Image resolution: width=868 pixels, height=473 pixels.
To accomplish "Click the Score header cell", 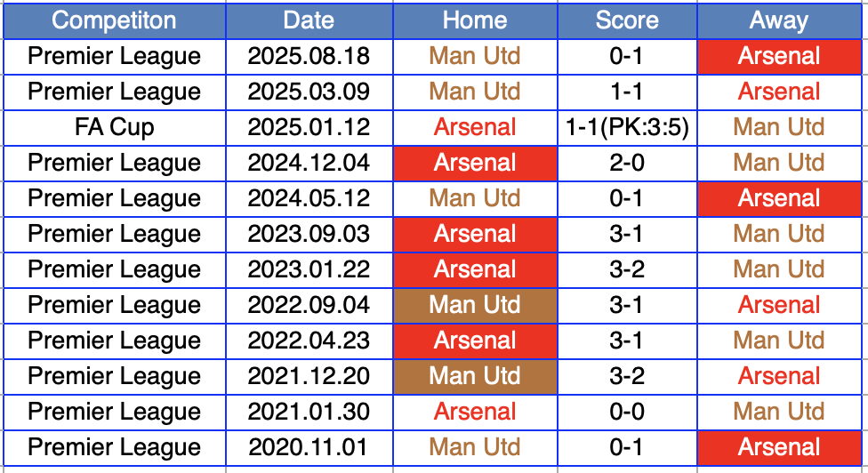I will pyautogui.click(x=627, y=20).
